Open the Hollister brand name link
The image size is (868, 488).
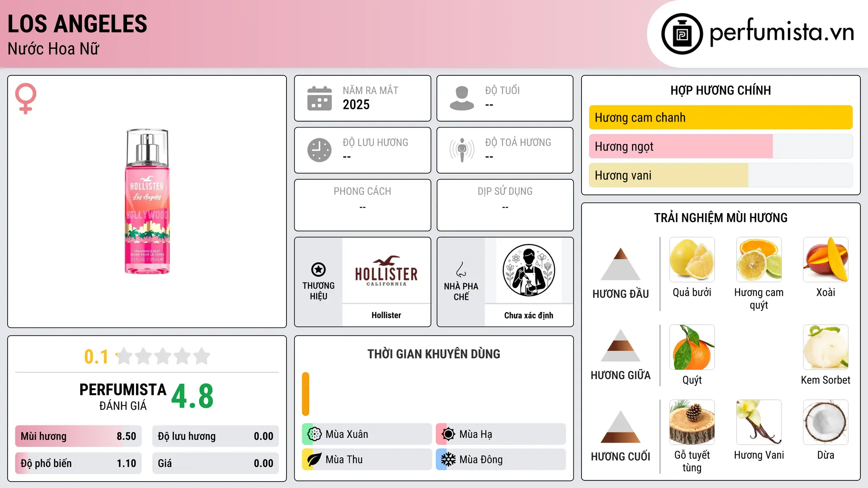[x=386, y=315]
